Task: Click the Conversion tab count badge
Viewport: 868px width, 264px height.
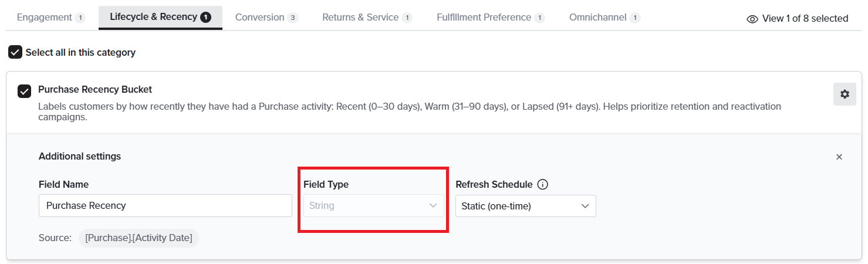Action: (293, 18)
